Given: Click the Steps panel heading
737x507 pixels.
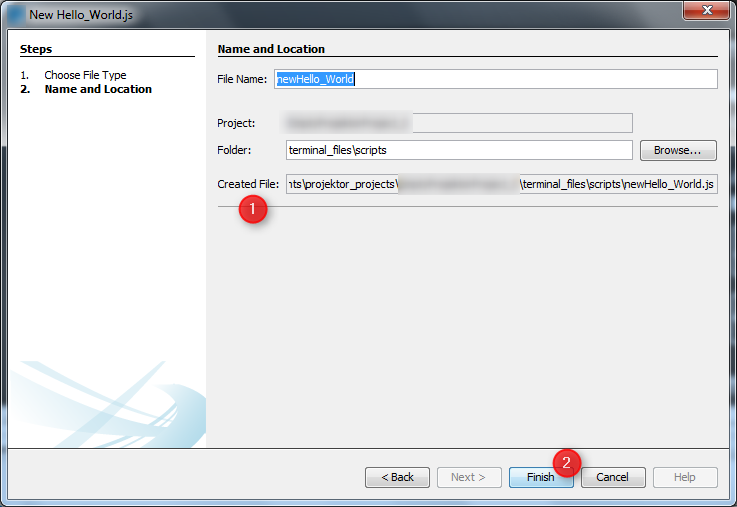Looking at the screenshot, I should coord(36,49).
